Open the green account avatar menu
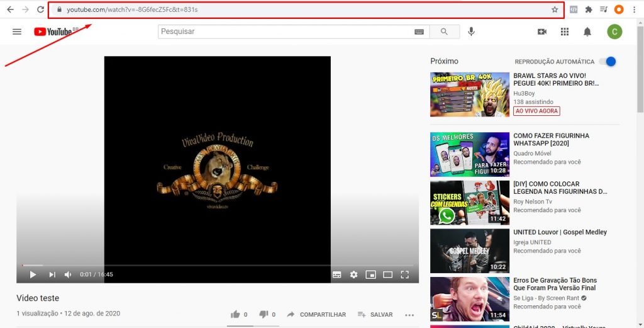 click(x=614, y=31)
